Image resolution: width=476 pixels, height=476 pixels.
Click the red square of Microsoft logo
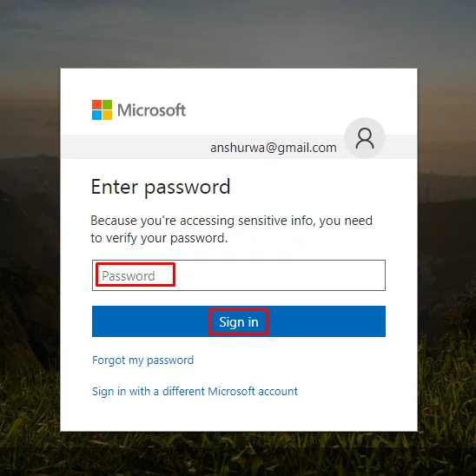point(96,104)
